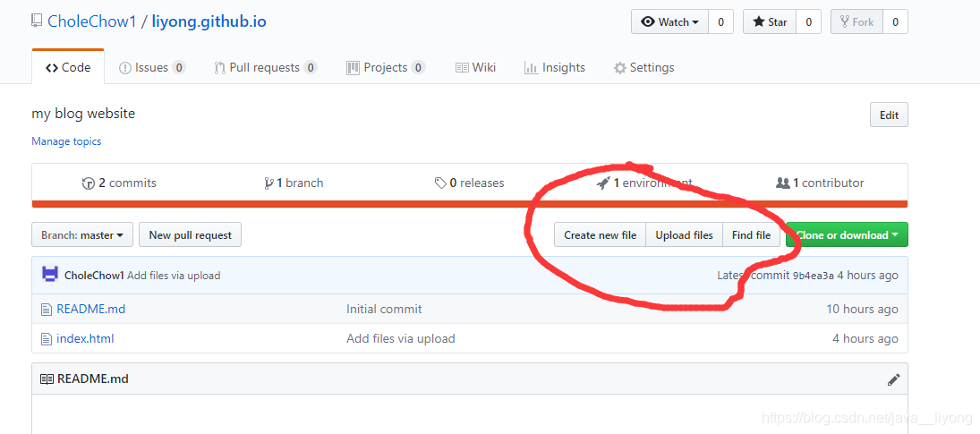This screenshot has height=434, width=980.
Task: View the 0 releases link
Action: (x=469, y=183)
